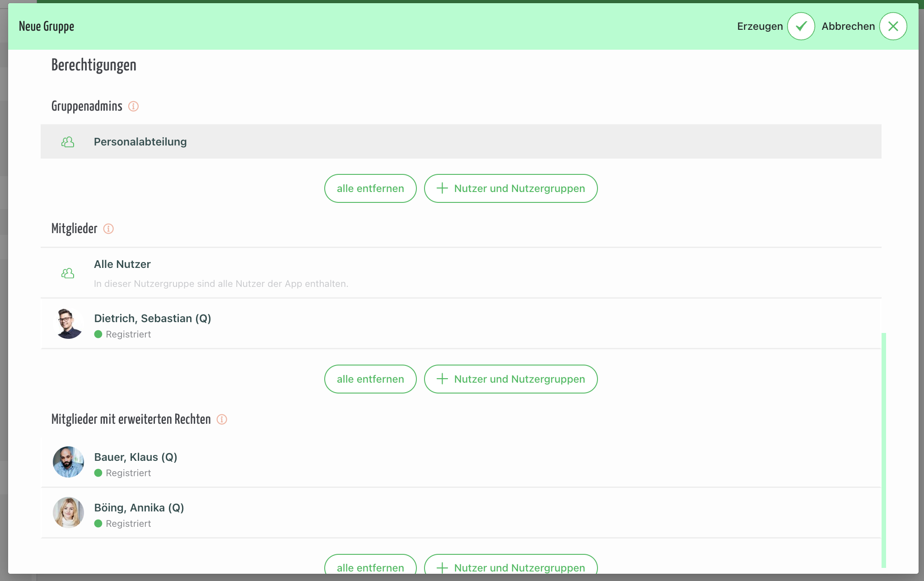924x581 pixels.
Task: Click the Personalabteilung group icon
Action: coord(68,142)
